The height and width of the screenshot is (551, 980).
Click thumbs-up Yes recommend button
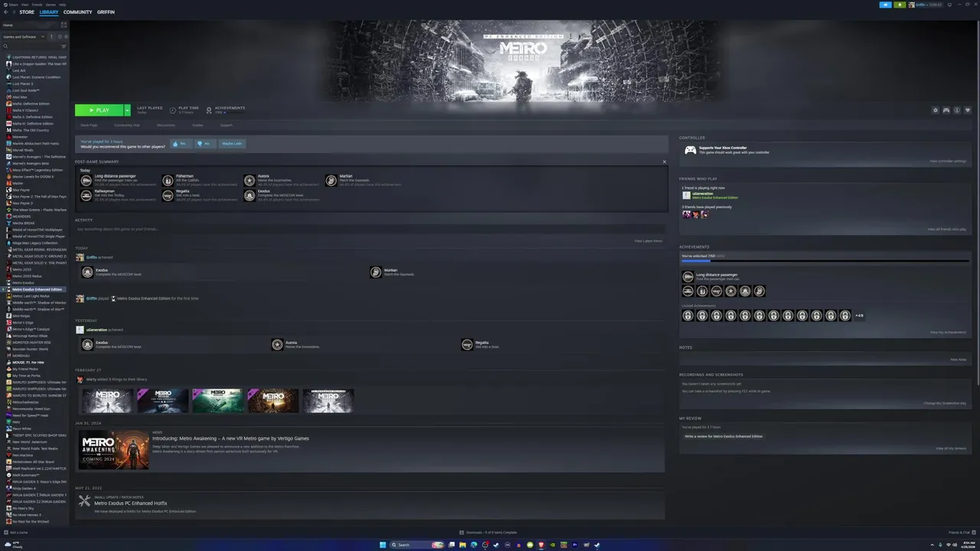[x=180, y=144]
